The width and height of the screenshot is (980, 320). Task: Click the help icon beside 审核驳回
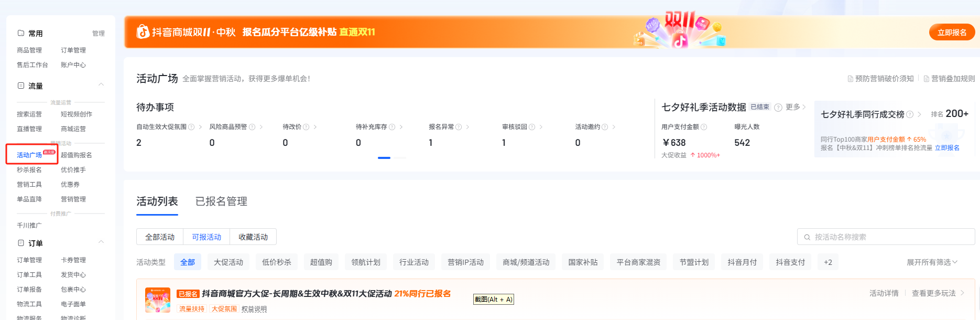(532, 127)
